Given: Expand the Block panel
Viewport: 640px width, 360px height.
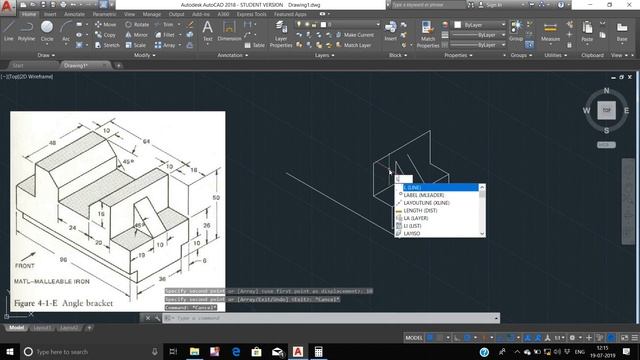Looking at the screenshot, I should [398, 55].
